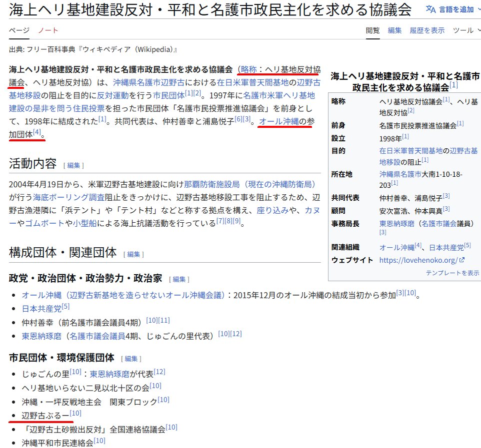Open the 小型船 link

(x=84, y=223)
